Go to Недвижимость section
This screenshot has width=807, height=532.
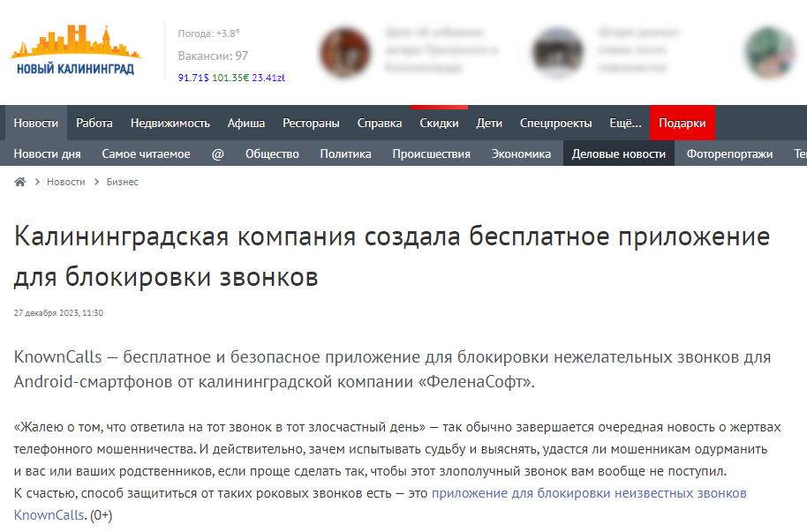170,123
